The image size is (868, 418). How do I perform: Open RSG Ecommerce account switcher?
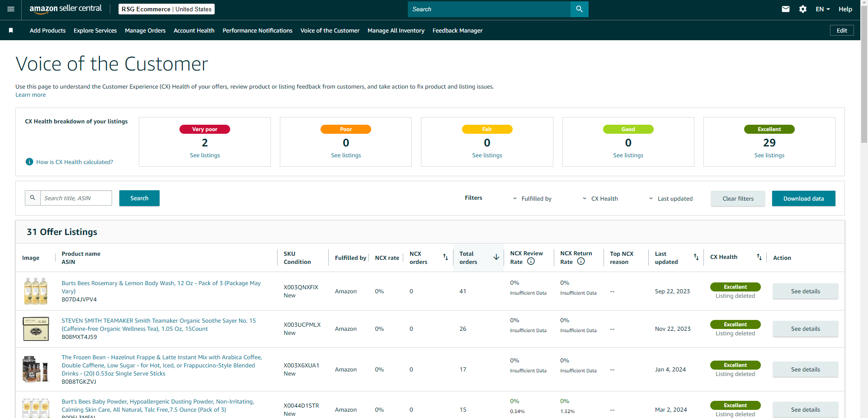pyautogui.click(x=166, y=9)
